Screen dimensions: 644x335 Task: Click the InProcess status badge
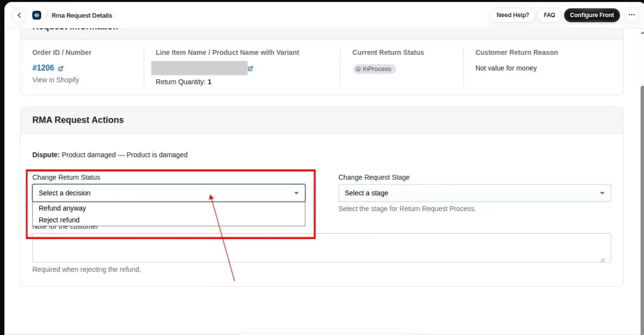point(374,69)
